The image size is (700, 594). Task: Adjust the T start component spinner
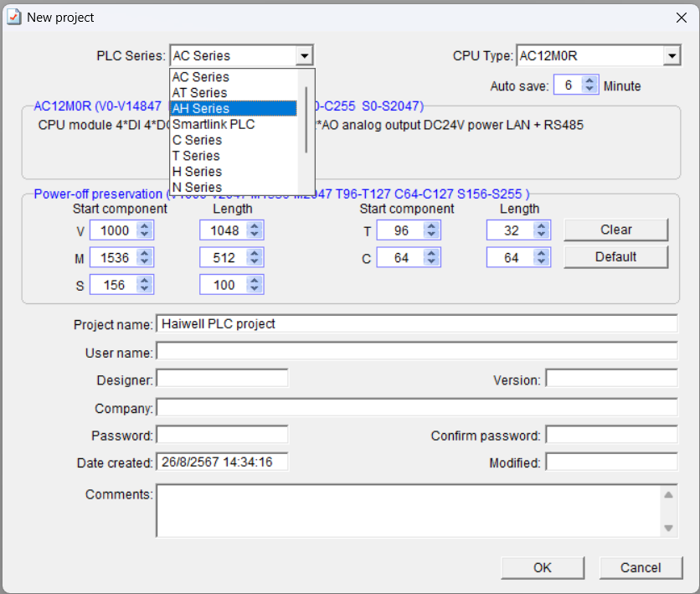[432, 230]
